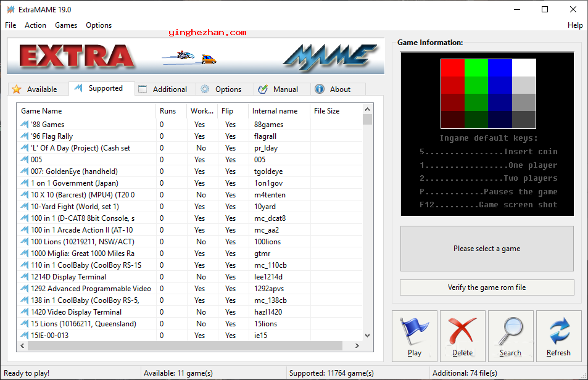Click the MAME icon beside 007: GoldenEye

click(25, 171)
